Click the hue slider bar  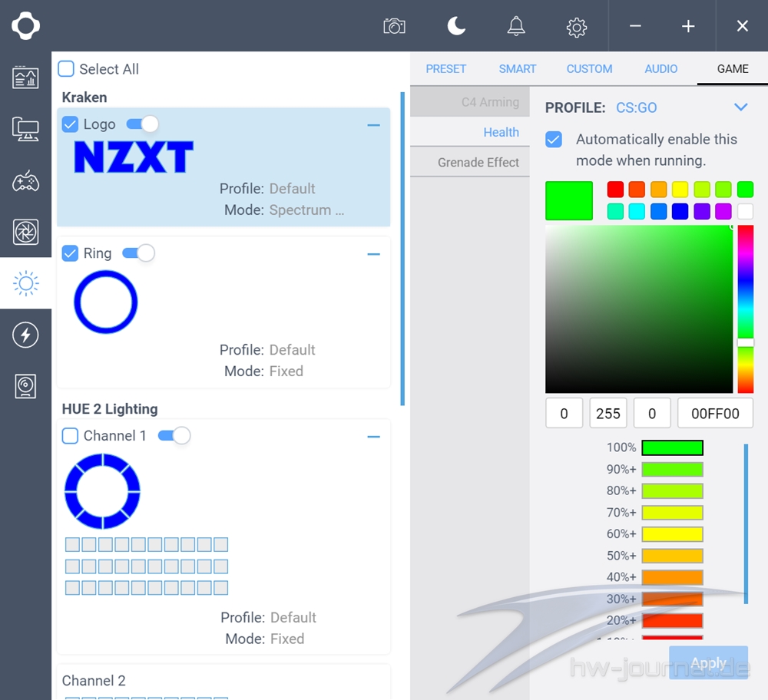(746, 309)
